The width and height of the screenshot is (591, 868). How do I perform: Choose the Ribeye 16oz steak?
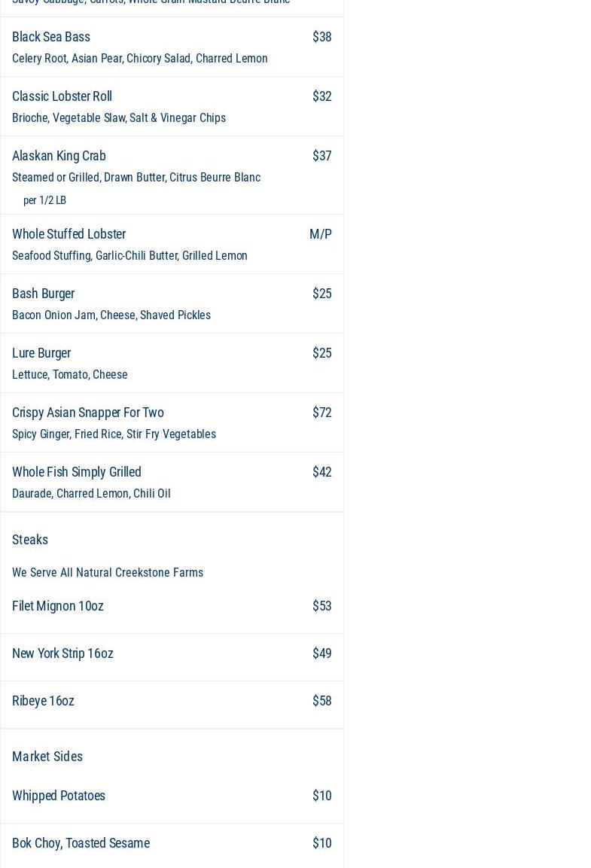[43, 701]
